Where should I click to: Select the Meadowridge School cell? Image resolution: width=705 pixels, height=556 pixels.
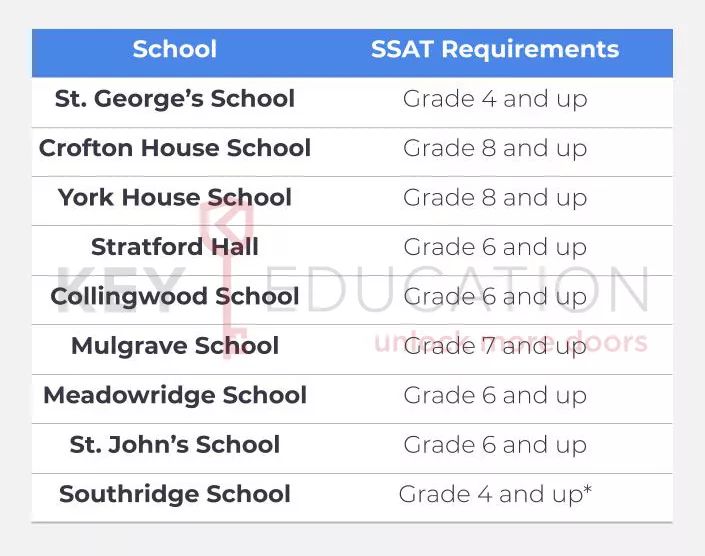click(x=174, y=396)
